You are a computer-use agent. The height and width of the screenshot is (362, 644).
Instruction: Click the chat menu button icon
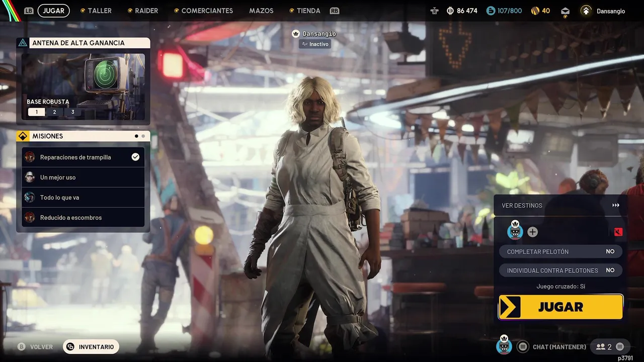pyautogui.click(x=523, y=346)
